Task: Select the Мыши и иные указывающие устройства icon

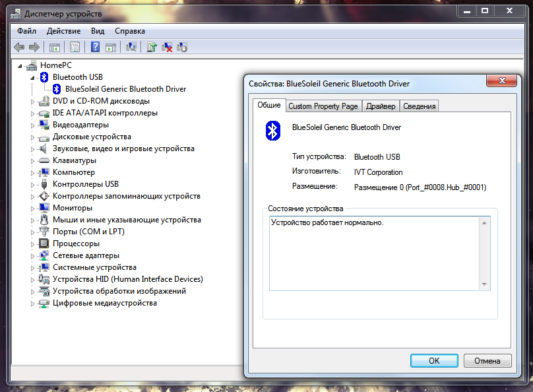Action: pos(44,220)
